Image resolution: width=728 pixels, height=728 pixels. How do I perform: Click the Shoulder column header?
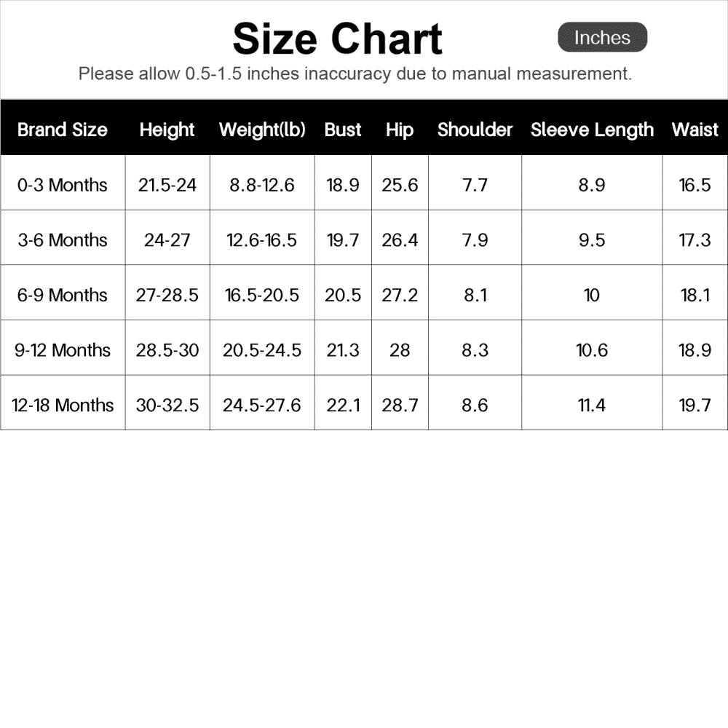[x=475, y=130]
